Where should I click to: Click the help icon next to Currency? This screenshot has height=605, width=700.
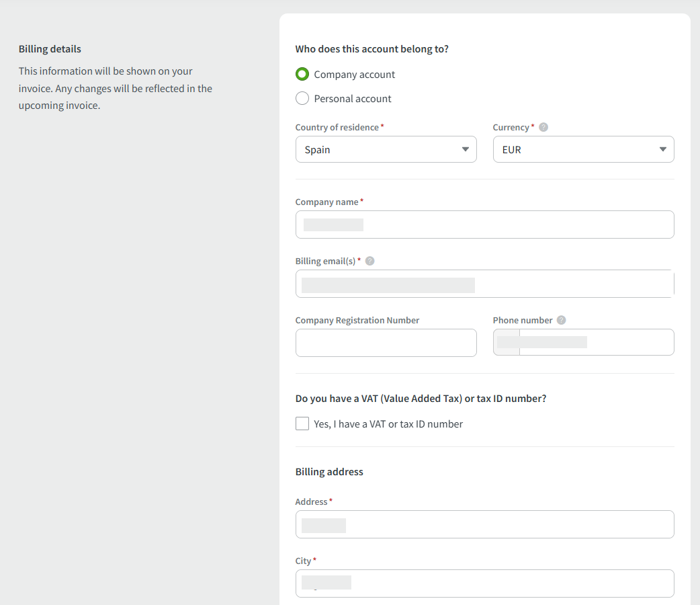pos(543,127)
